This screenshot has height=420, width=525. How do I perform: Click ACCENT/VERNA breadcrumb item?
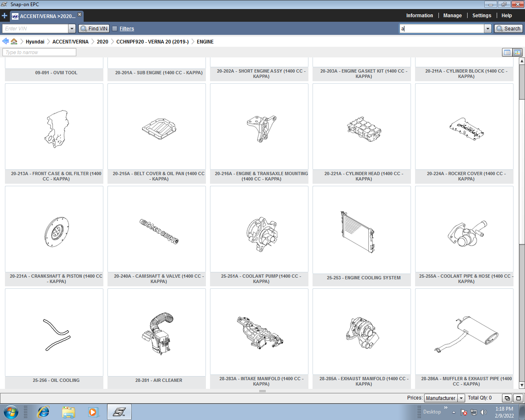coord(71,42)
